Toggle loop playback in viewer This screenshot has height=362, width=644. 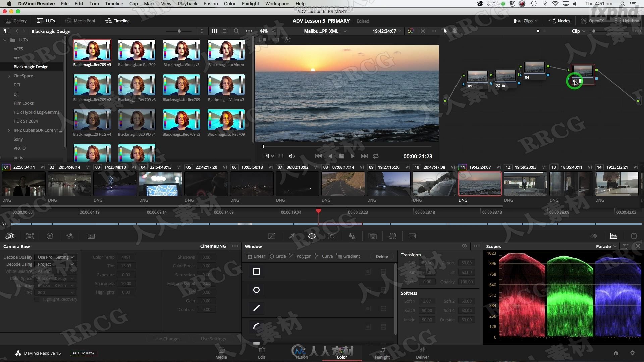click(376, 156)
